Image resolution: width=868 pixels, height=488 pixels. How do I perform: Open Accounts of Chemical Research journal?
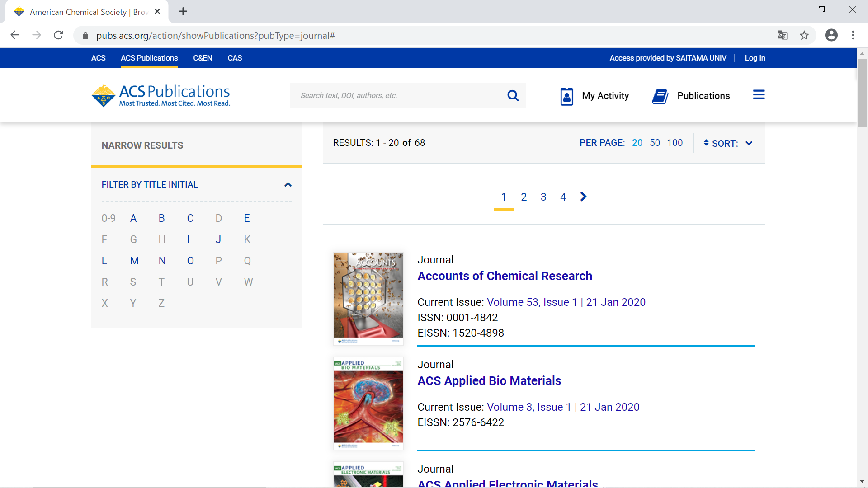505,276
